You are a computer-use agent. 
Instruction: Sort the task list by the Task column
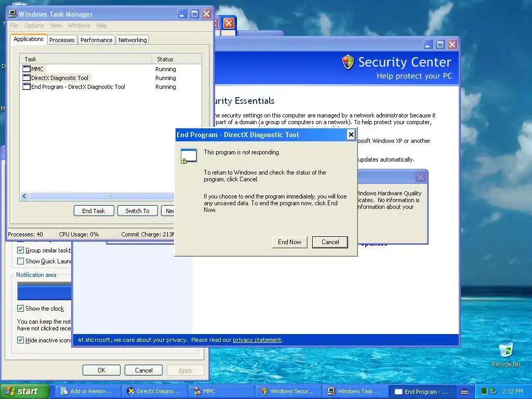point(86,59)
